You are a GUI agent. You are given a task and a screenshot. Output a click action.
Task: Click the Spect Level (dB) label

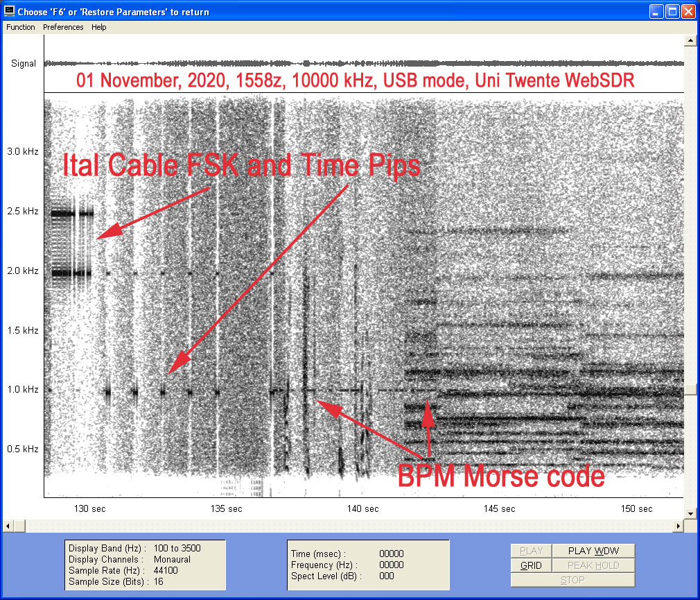point(326,576)
